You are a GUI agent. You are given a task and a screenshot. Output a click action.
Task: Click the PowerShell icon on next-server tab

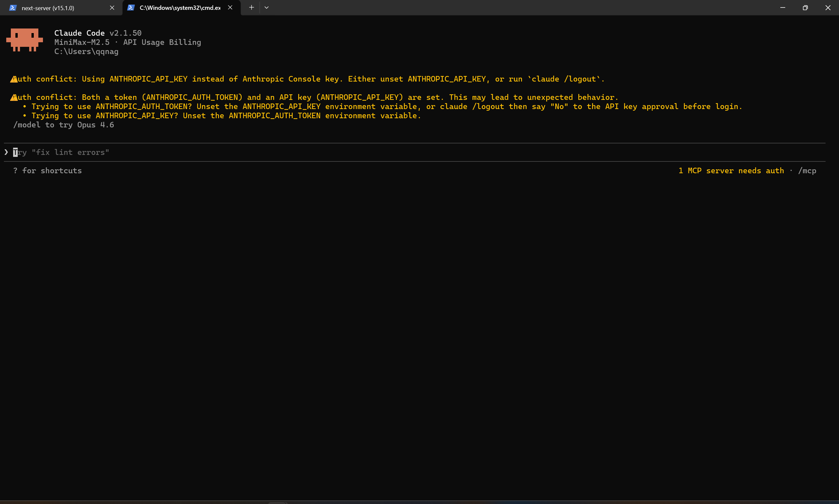[13, 8]
